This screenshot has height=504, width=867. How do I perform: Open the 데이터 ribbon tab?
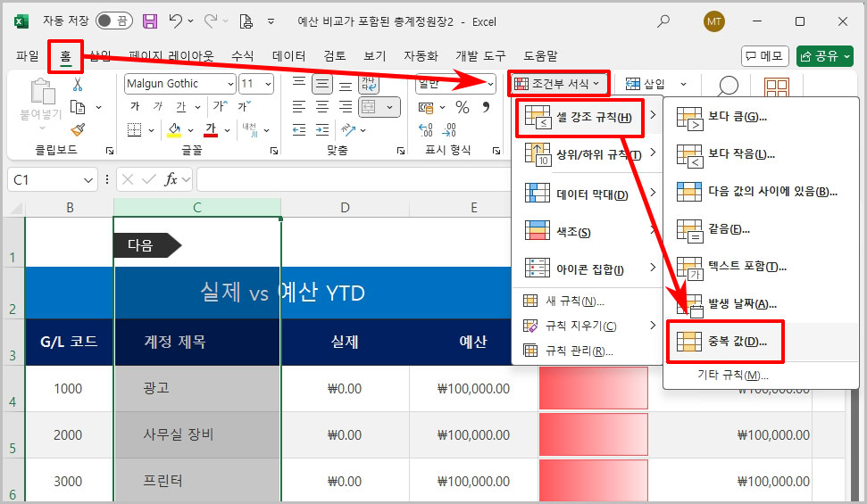288,56
